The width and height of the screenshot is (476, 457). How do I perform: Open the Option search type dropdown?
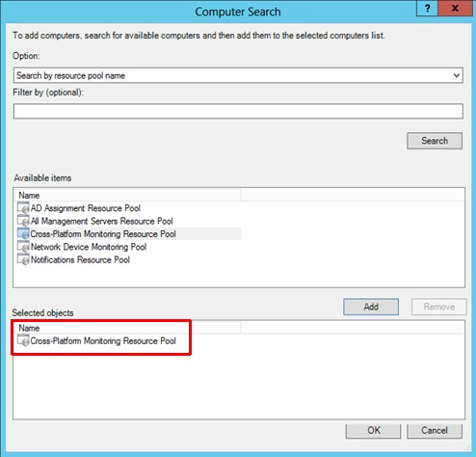click(x=238, y=75)
